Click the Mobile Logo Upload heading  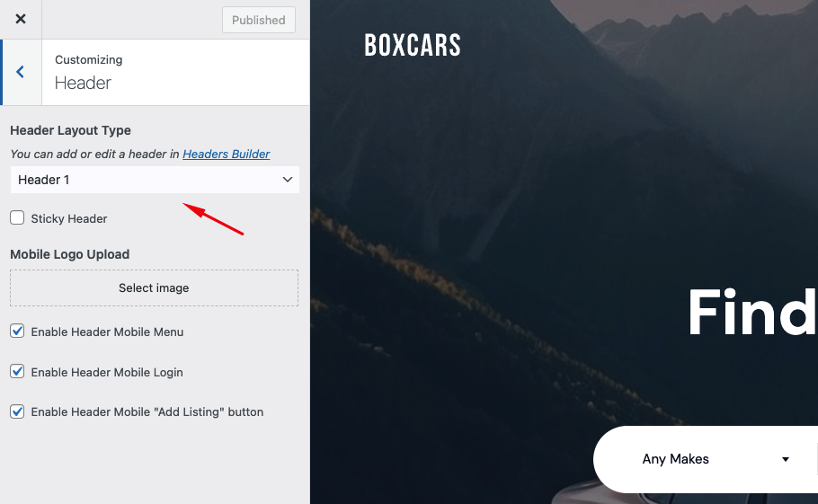coord(69,254)
